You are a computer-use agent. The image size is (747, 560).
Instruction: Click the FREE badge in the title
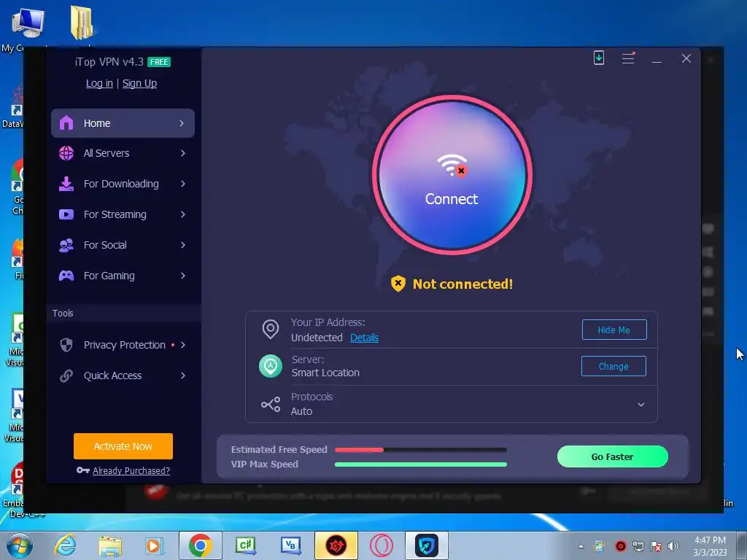(159, 62)
